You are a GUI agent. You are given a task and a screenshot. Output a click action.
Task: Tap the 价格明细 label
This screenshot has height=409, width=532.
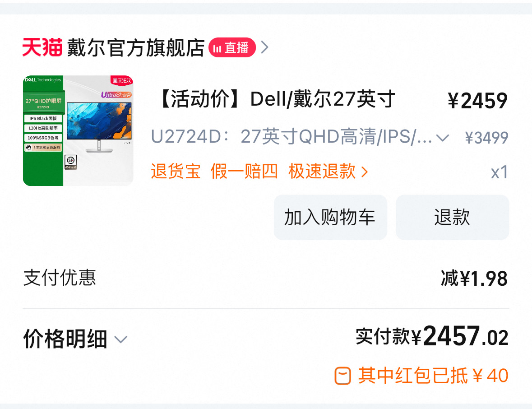tap(65, 339)
